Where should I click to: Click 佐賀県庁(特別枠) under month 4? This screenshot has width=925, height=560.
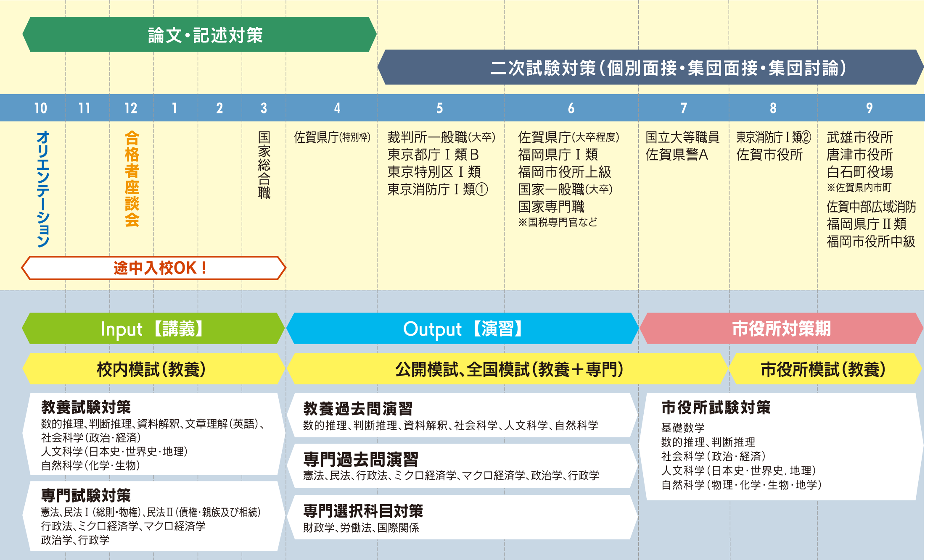tap(332, 137)
